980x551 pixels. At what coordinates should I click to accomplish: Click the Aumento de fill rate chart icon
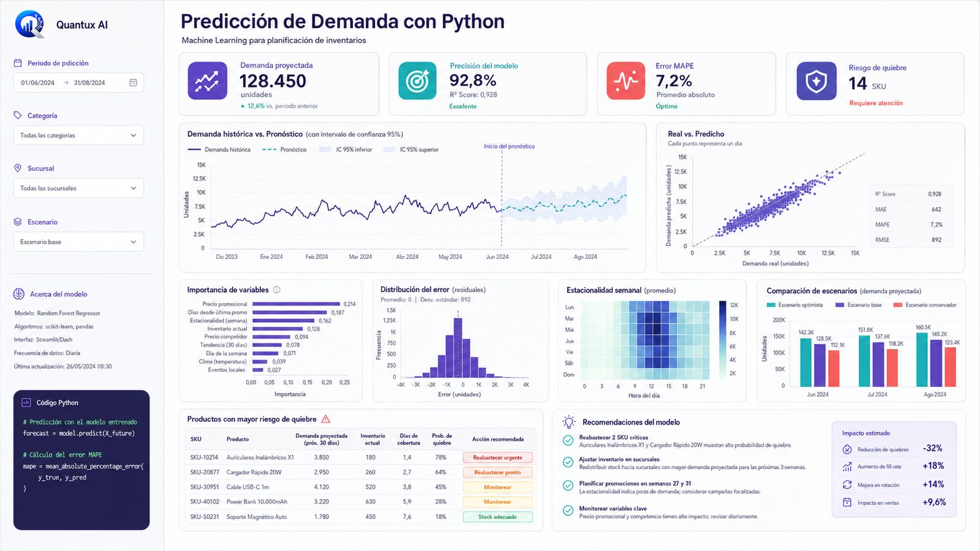click(847, 467)
